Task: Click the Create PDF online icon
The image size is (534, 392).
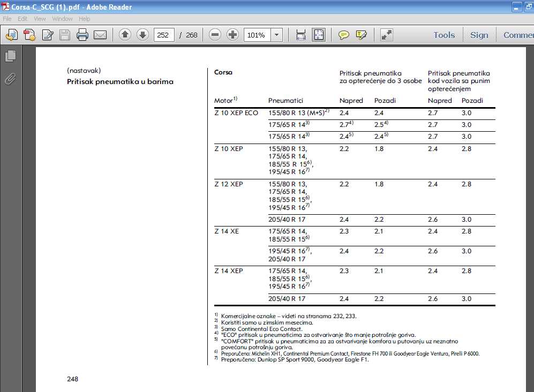Action: tap(12, 35)
